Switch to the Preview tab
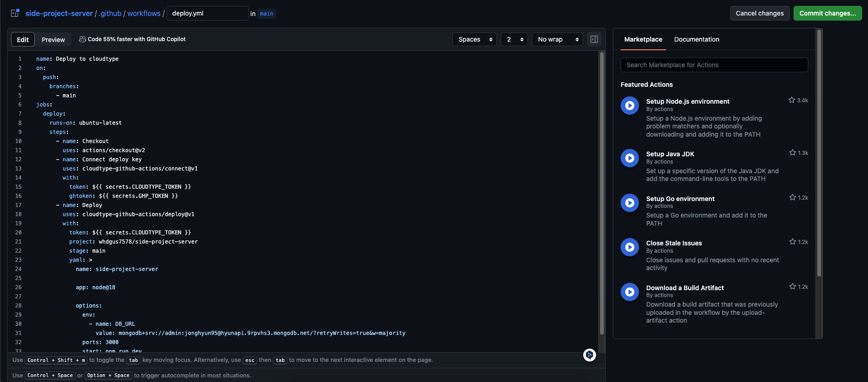 [53, 40]
